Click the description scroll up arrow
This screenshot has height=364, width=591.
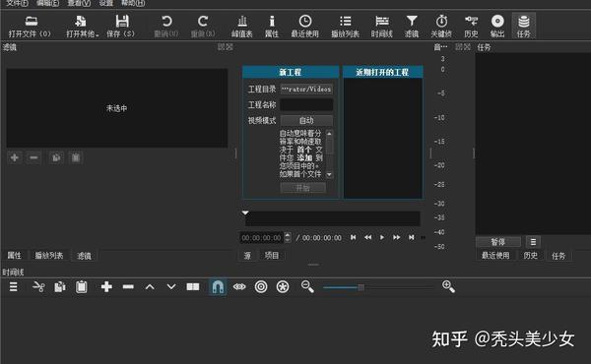pos(329,134)
